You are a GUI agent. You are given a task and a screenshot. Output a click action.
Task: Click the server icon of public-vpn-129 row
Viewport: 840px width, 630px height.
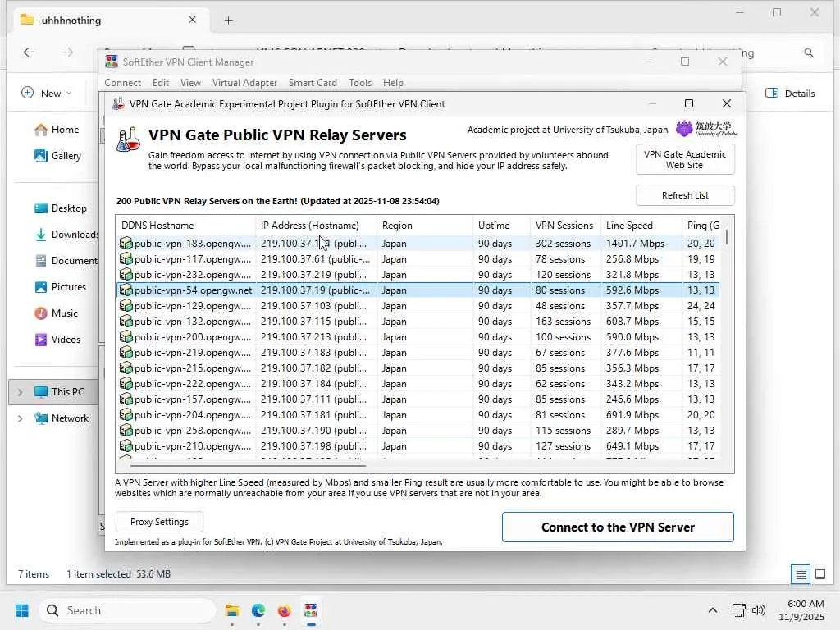126,305
